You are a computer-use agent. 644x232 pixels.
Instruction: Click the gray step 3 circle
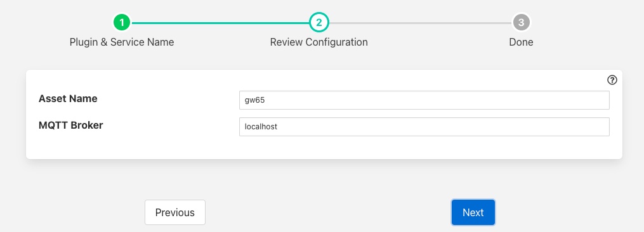click(x=521, y=23)
